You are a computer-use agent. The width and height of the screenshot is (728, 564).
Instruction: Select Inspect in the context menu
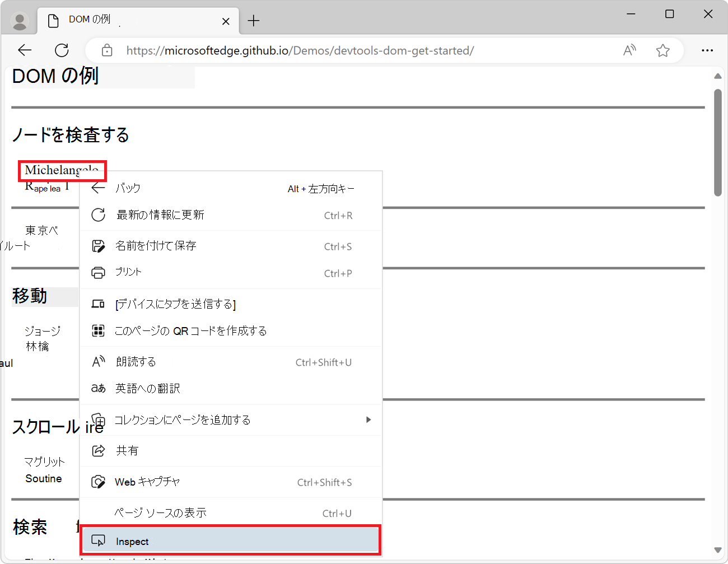coord(231,541)
